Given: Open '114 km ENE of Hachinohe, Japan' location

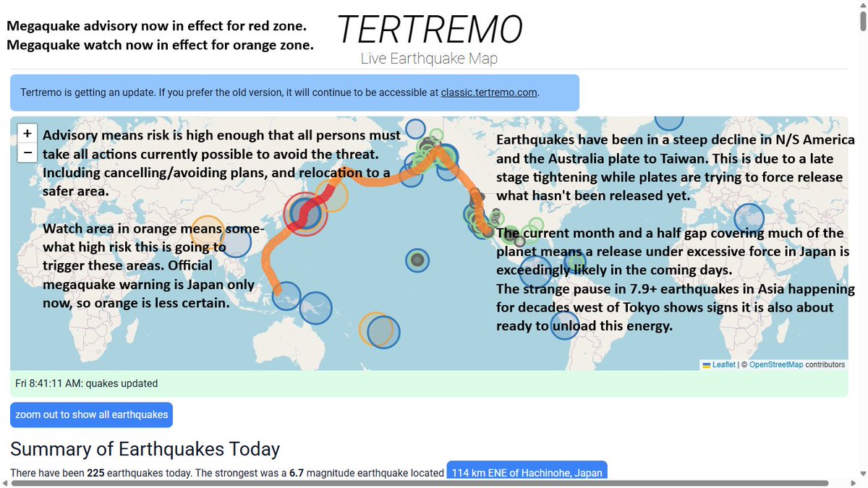Looking at the screenshot, I should pyautogui.click(x=527, y=472).
